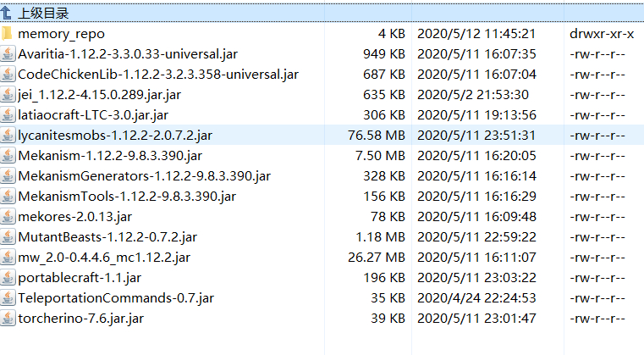Click the torcherino-7.6 jar file icon

8,319
